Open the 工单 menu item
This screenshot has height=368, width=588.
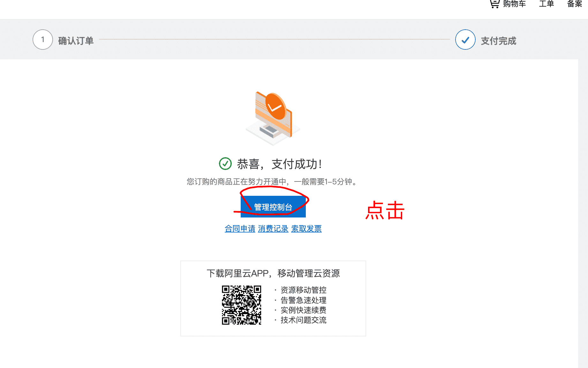point(546,4)
